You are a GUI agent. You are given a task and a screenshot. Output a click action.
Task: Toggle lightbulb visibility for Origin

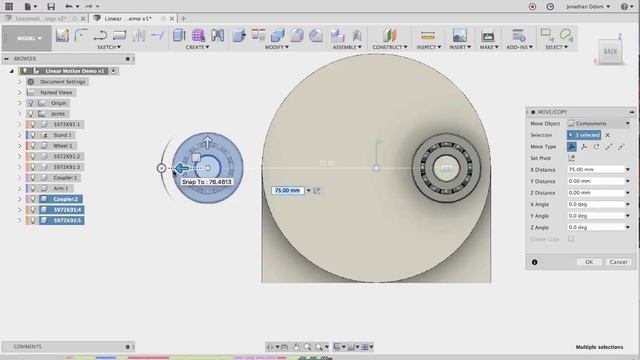31,103
